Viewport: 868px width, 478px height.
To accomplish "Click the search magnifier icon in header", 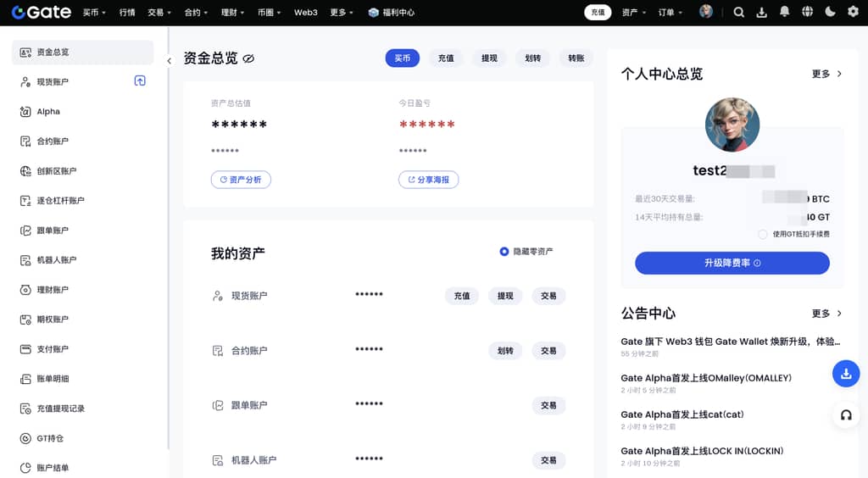I will [x=738, y=12].
